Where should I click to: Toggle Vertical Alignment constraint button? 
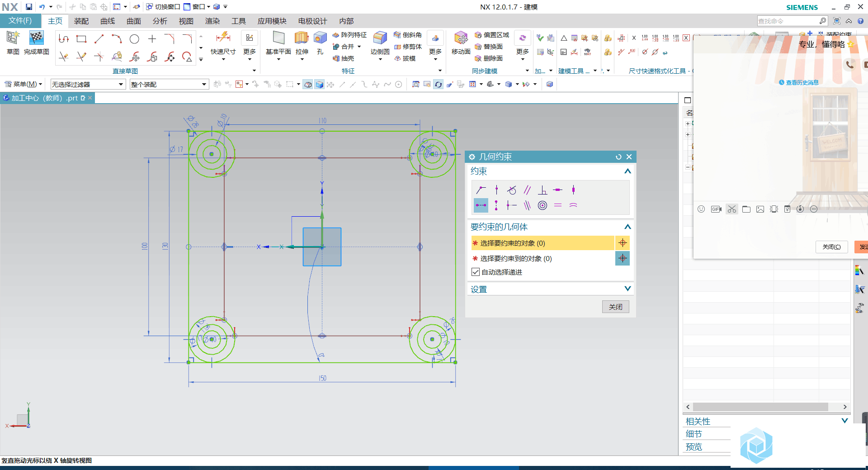click(x=496, y=205)
